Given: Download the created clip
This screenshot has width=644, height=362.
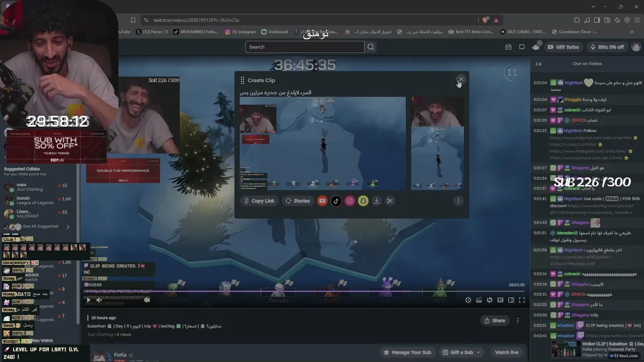Looking at the screenshot, I should [376, 201].
